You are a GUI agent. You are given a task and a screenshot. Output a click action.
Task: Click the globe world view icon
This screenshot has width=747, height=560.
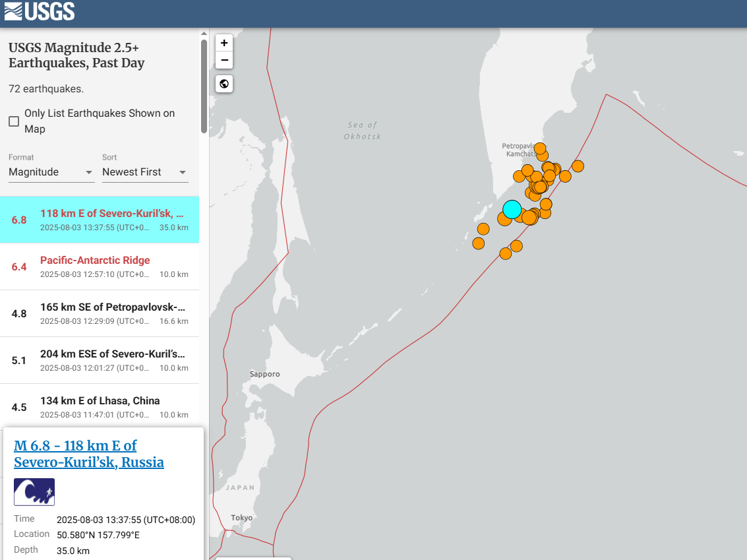(224, 84)
